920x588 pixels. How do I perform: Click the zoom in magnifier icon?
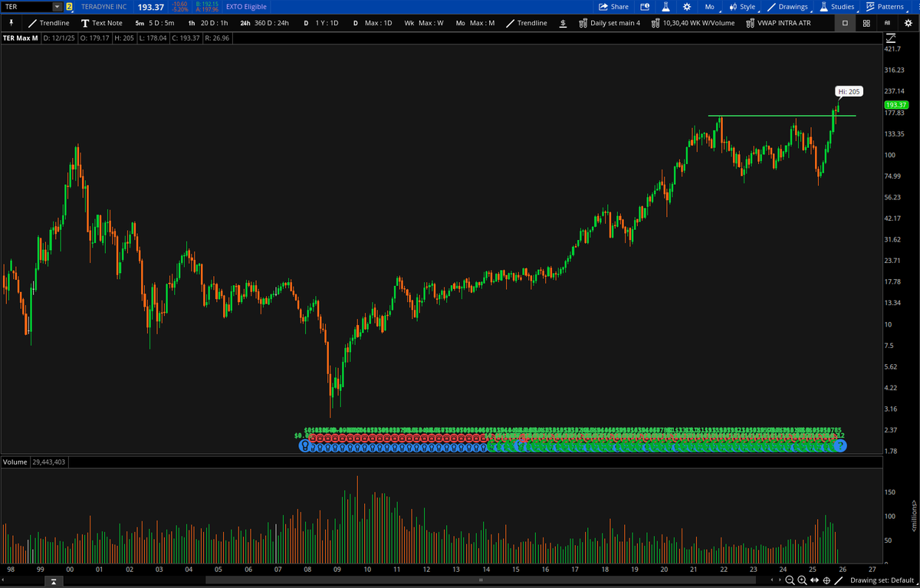point(802,580)
